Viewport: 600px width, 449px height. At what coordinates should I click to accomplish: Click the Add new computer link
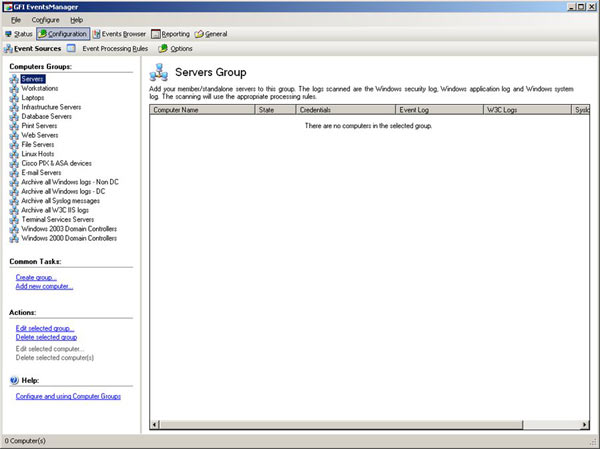[44, 286]
